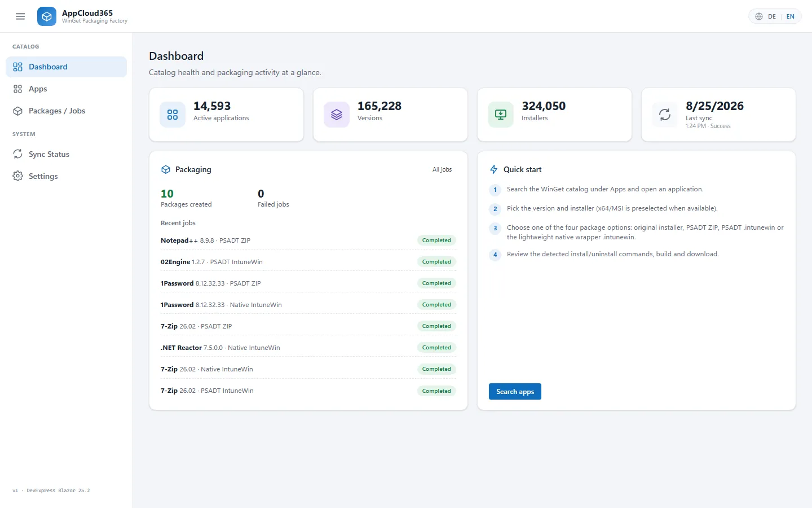Click quick start step 4 number badge
Viewport: 812px width, 508px height.
495,255
